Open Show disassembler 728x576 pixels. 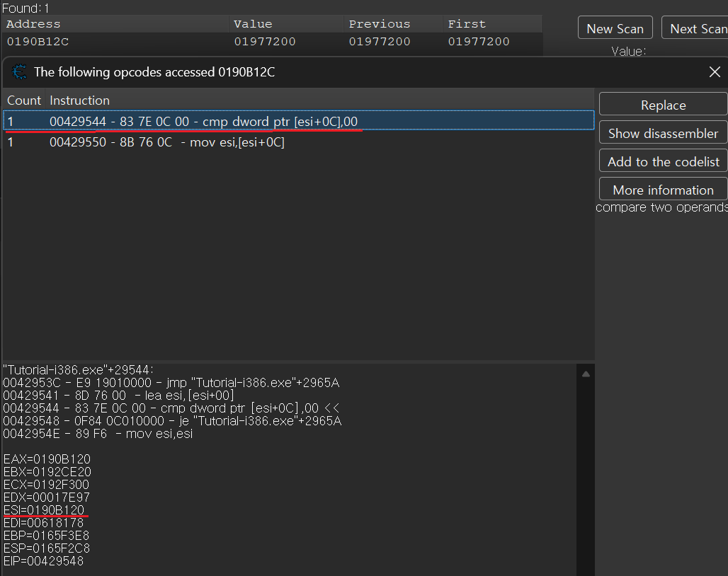662,133
